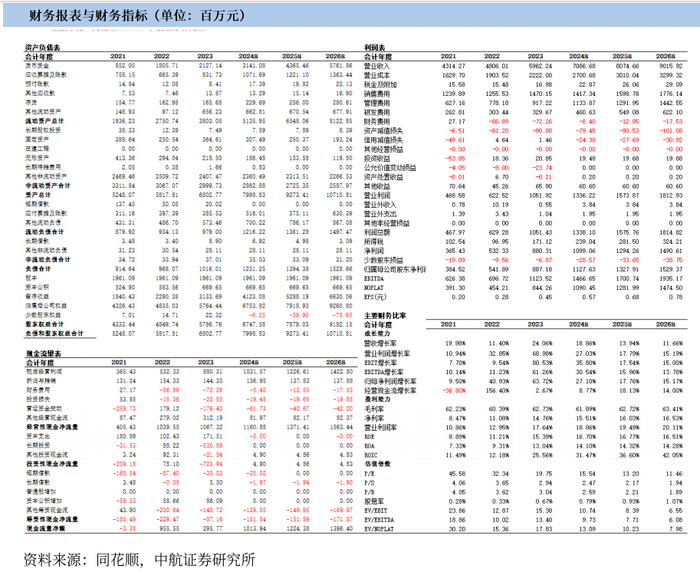Select the P/S row label

pyautogui.click(x=369, y=483)
